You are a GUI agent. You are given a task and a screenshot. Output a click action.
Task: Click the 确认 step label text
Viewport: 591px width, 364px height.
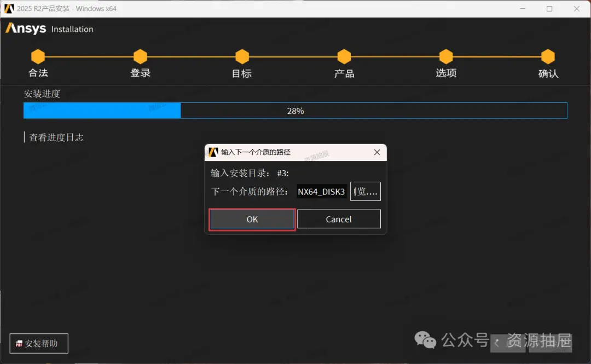548,73
